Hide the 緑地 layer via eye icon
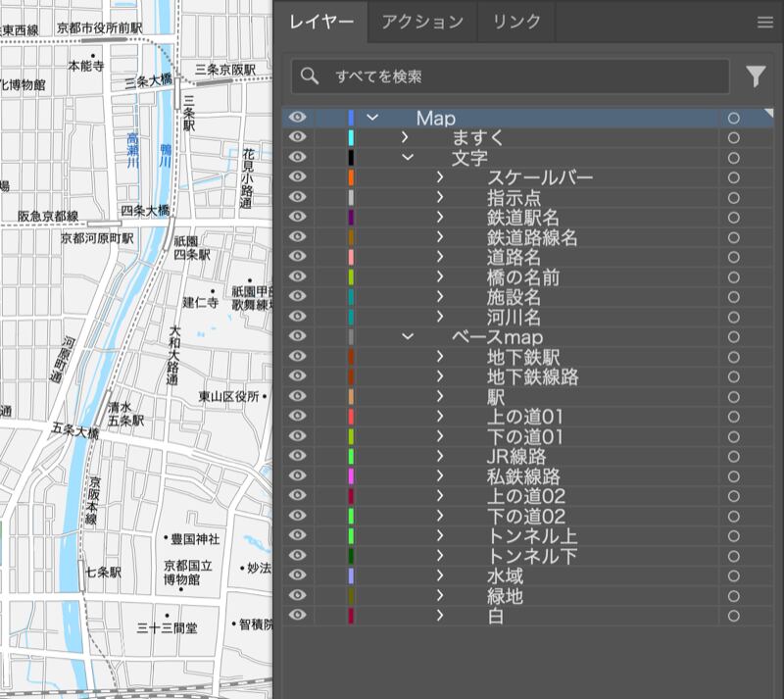Screen dimensions: 784x699 (298, 596)
